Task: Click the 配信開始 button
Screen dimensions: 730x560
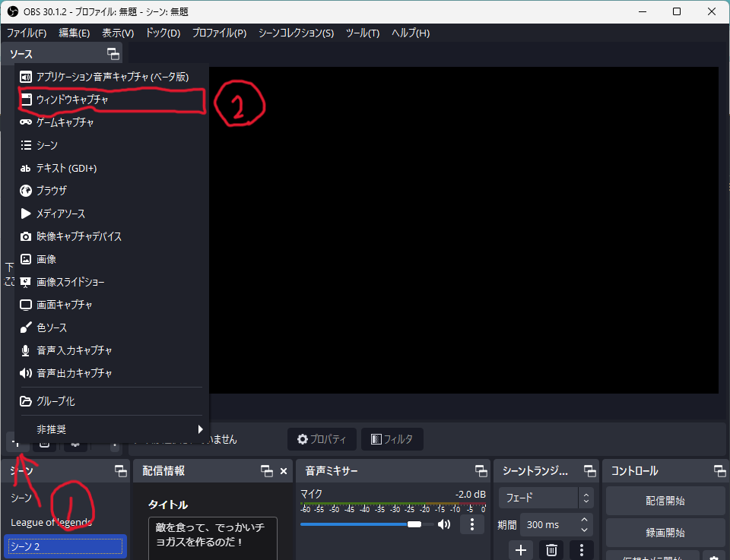Action: pos(665,501)
